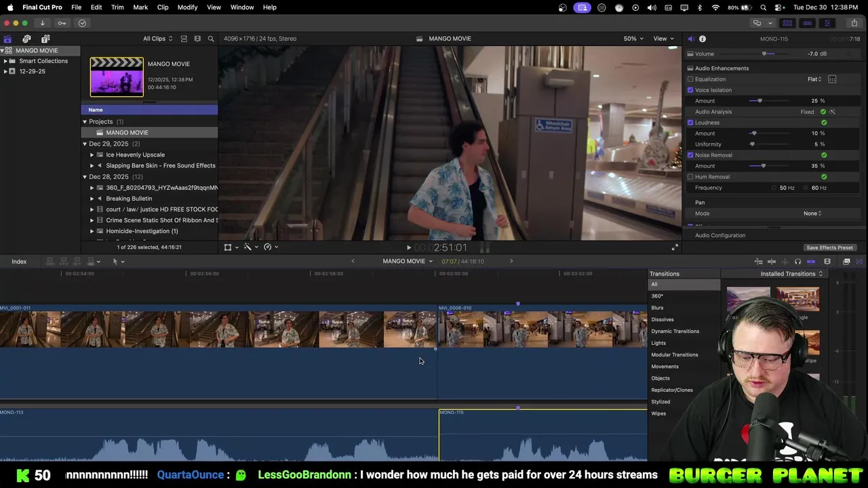Screen dimensions: 868x488
Task: Open the Keyword Editor key icon
Action: pyautogui.click(x=62, y=23)
